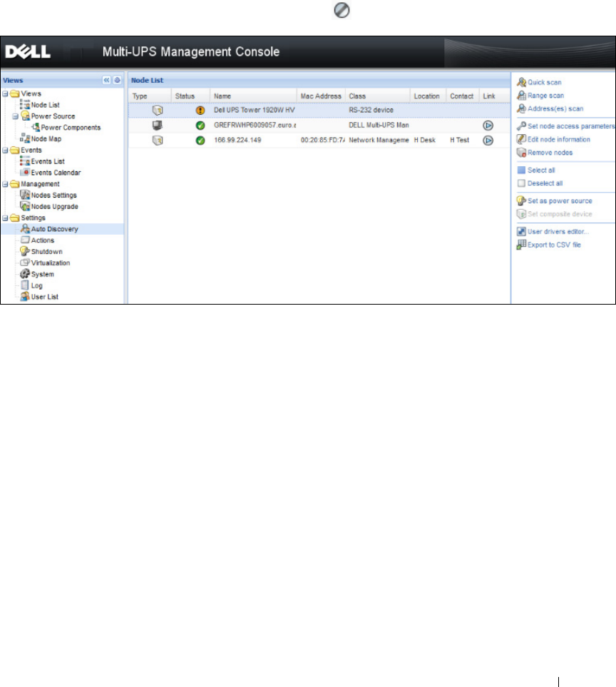Open Nodes Settings under Management
The height and width of the screenshot is (687, 616).
(54, 195)
